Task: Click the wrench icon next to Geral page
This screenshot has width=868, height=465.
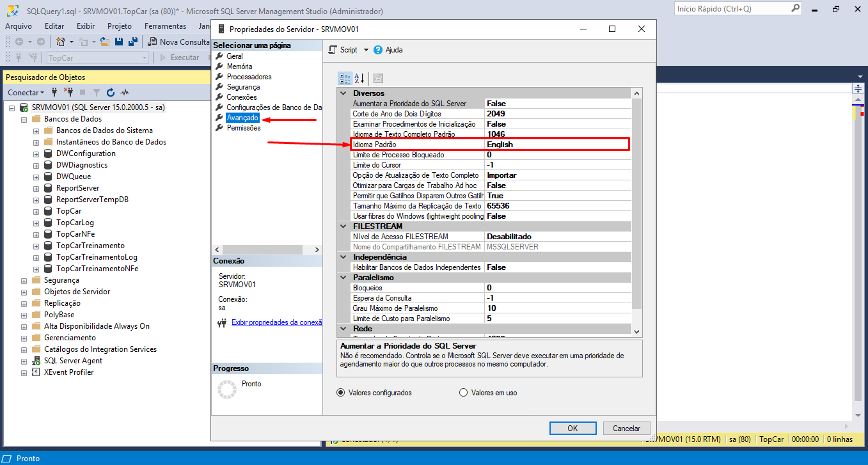Action: (220, 56)
